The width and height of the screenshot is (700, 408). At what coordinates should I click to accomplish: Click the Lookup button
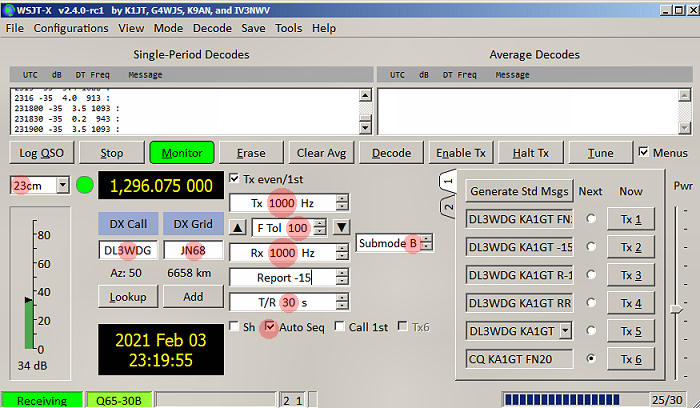(128, 296)
